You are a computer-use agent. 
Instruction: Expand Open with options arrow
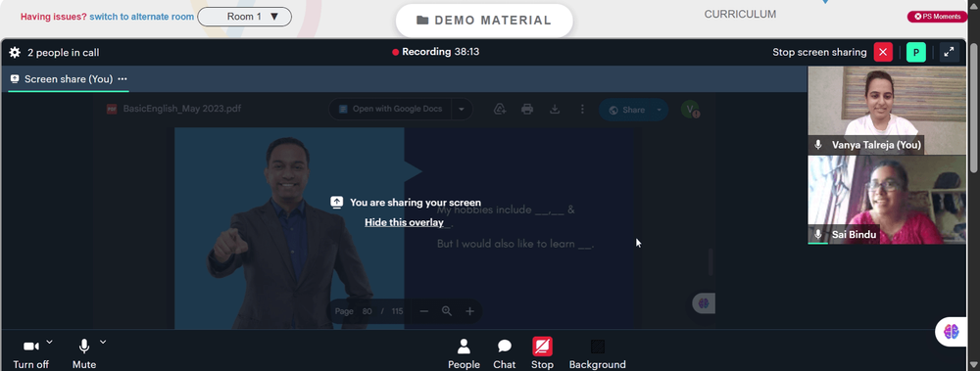point(462,109)
